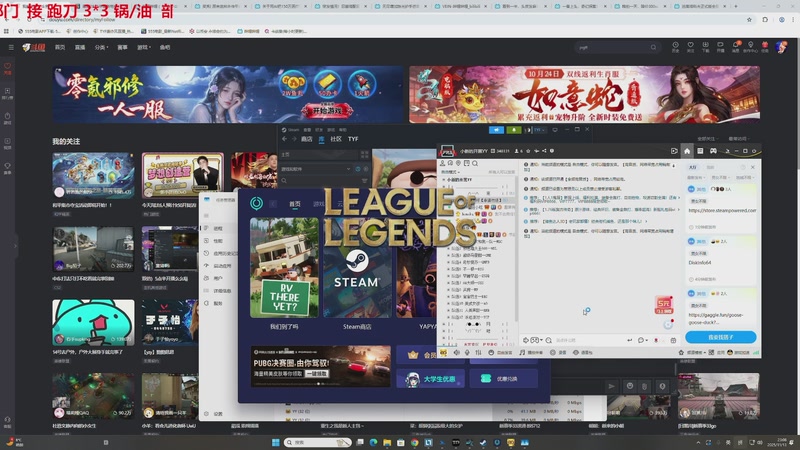Open the dropdown arrow next to YY chat gamepad
The height and width of the screenshot is (450, 800).
(541, 340)
